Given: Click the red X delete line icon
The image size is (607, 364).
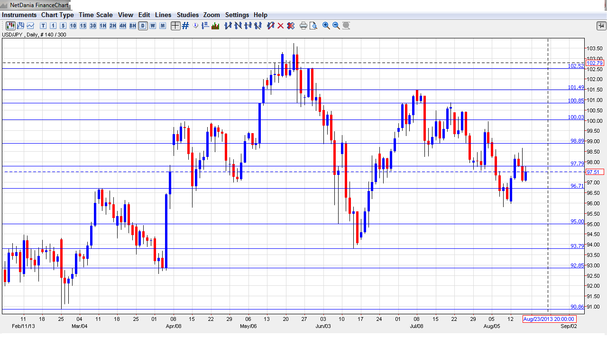Looking at the screenshot, I should click(280, 26).
